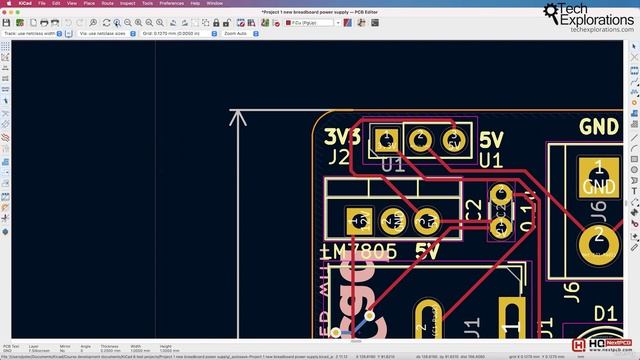Activate the Add Footprint tool

point(634,71)
